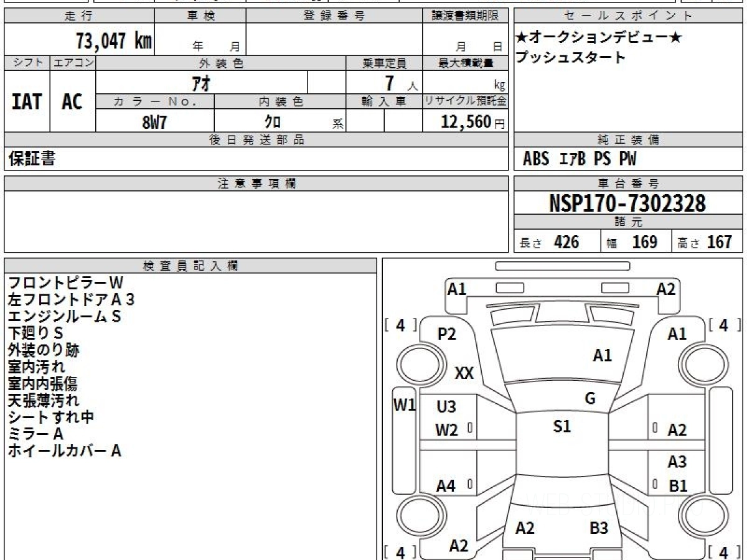Click the U3 damage mark
This screenshot has width=747, height=560.
coord(446,407)
